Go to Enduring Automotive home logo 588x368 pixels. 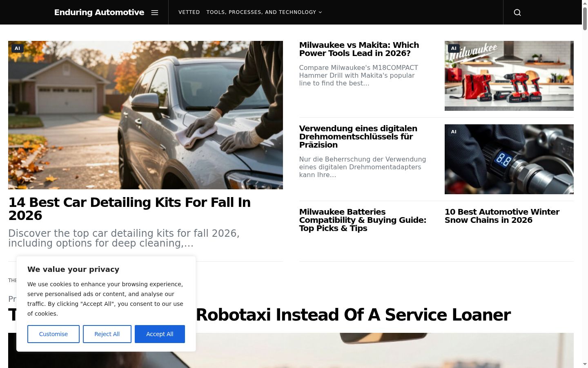99,12
